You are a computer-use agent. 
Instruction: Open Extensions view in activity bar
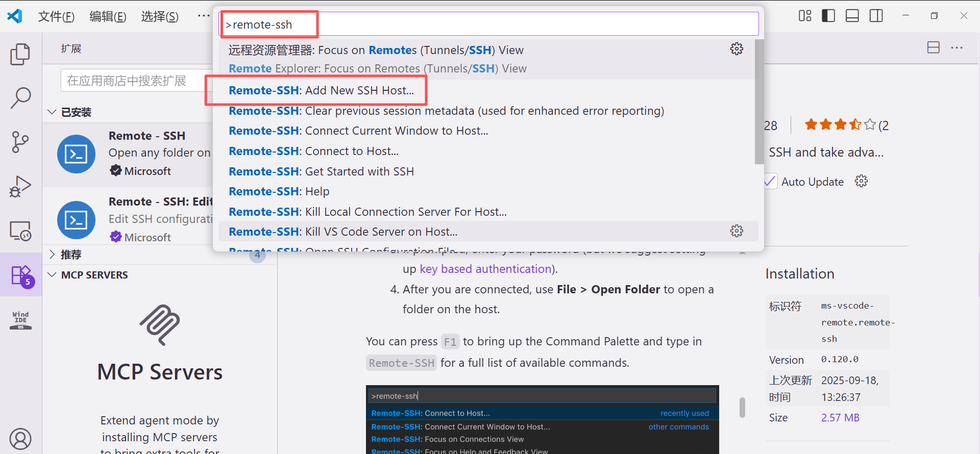pos(21,275)
